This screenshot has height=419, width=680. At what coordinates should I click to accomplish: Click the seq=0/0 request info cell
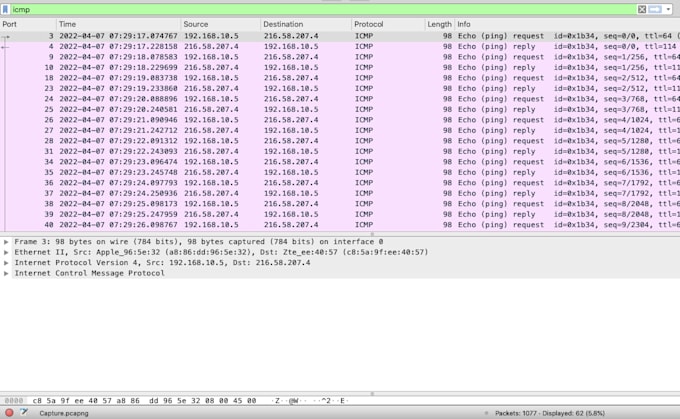(x=568, y=36)
